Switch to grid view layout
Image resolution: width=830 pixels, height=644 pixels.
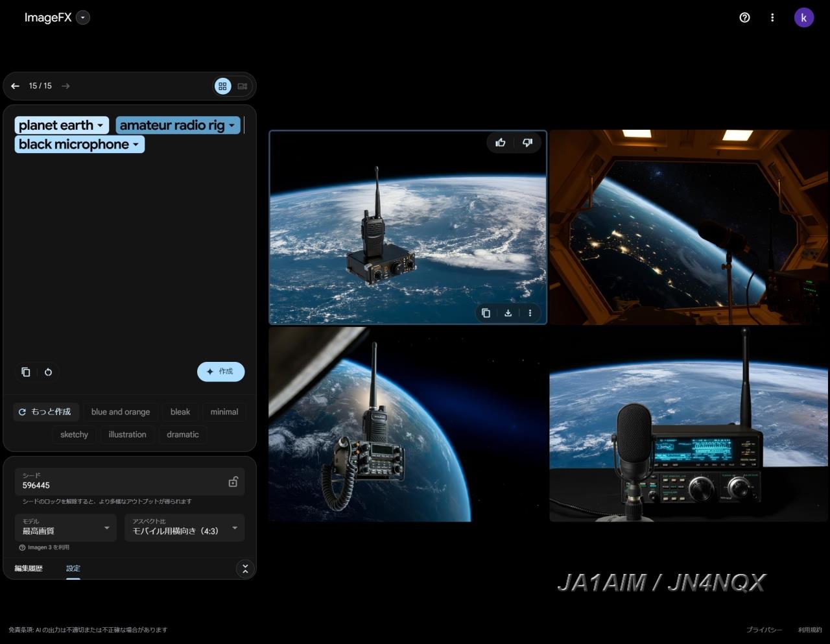tap(222, 86)
